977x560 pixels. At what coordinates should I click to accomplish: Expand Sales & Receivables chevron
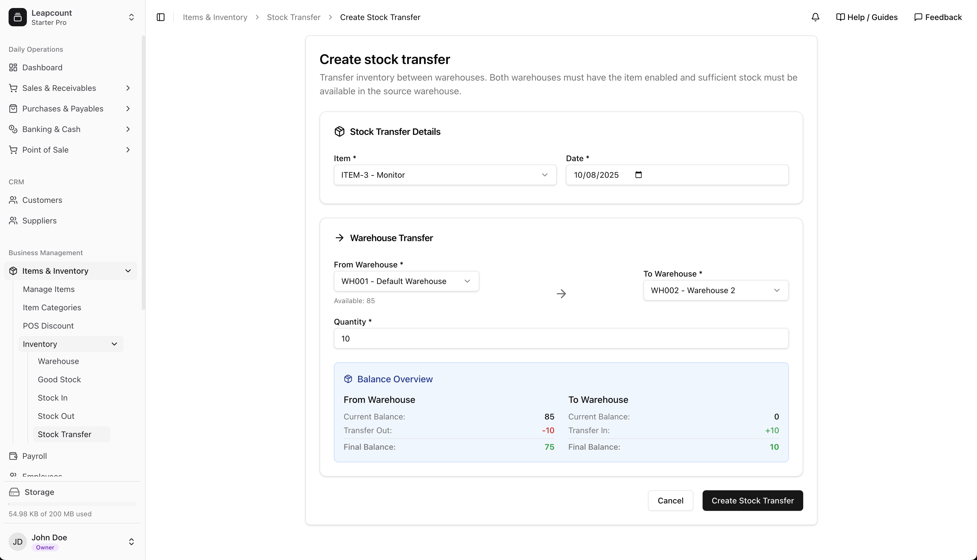[x=128, y=88]
